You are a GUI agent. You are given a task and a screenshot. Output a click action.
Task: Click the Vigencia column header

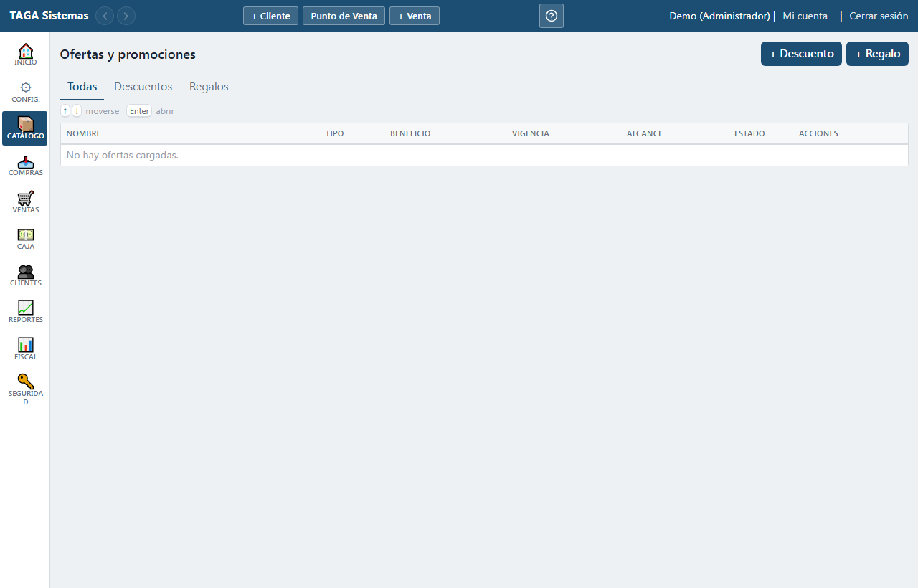531,133
